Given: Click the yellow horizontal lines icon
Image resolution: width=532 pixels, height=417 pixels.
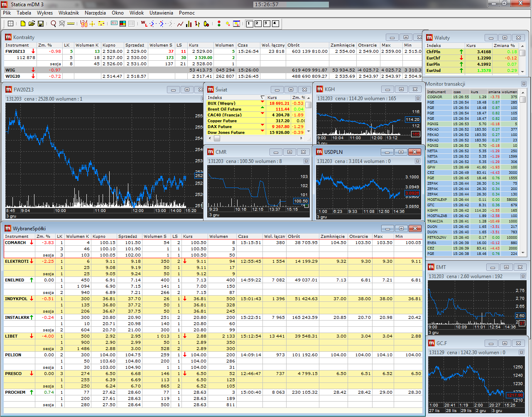Looking at the screenshot, I should pyautogui.click(x=101, y=24).
